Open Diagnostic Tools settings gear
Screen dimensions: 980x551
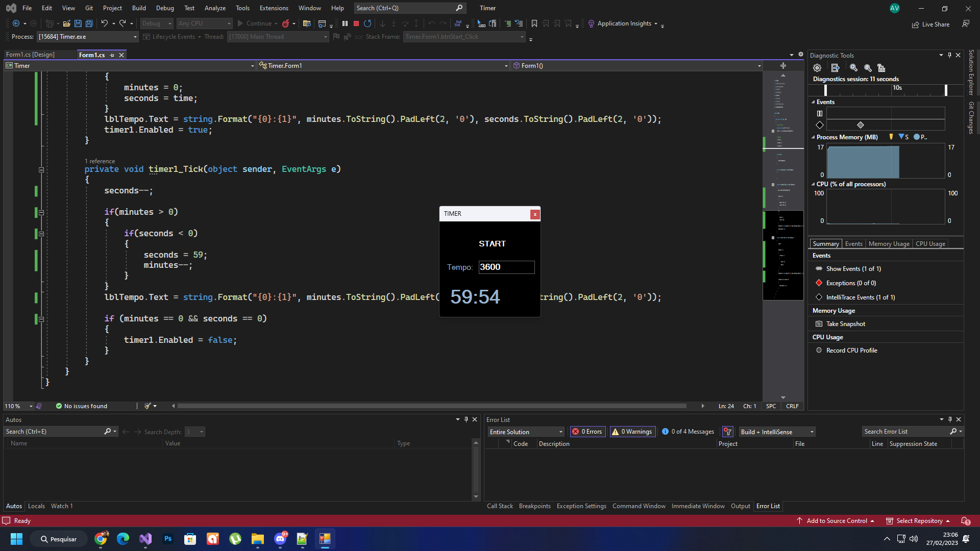[x=817, y=68]
